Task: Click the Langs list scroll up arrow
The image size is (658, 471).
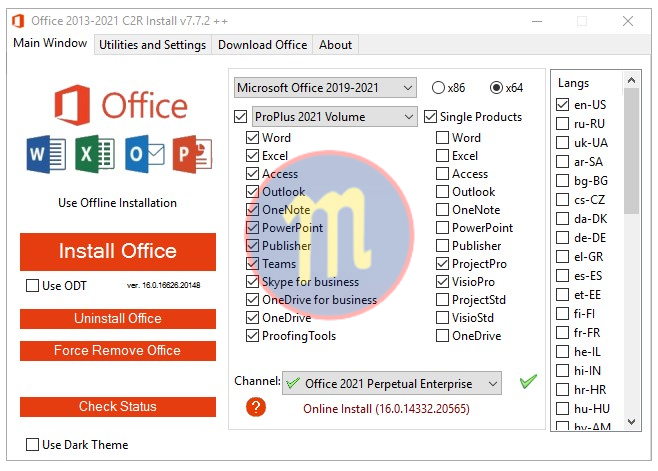Action: click(631, 80)
